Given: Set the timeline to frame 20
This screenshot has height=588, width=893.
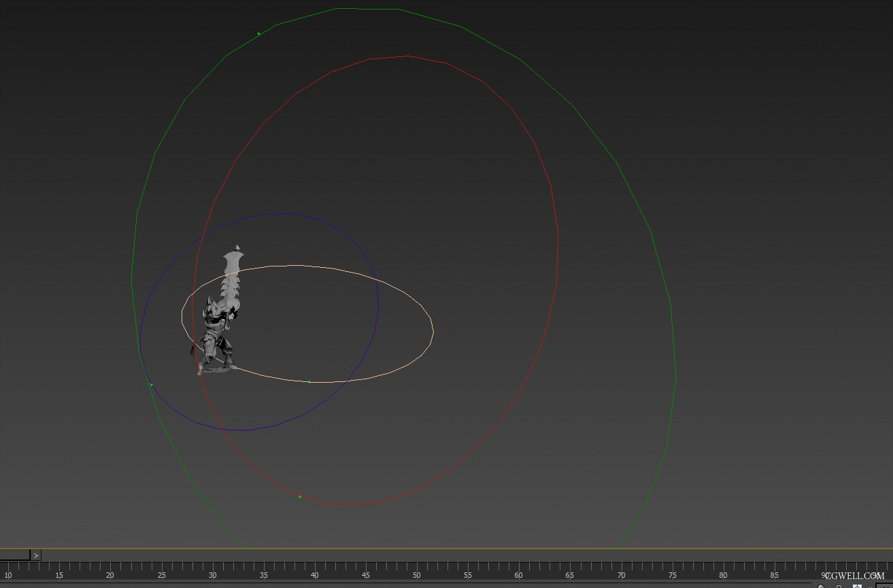Looking at the screenshot, I should click(110, 575).
